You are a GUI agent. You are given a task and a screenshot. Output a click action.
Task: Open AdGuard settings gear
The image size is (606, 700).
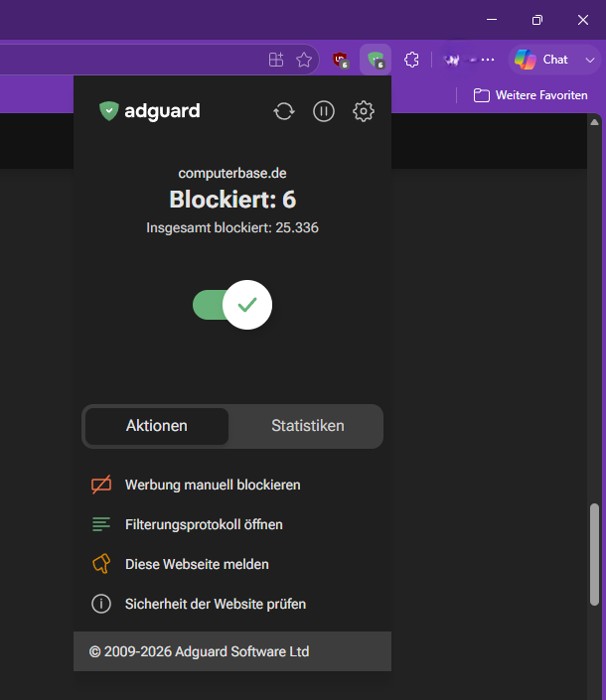coord(364,111)
